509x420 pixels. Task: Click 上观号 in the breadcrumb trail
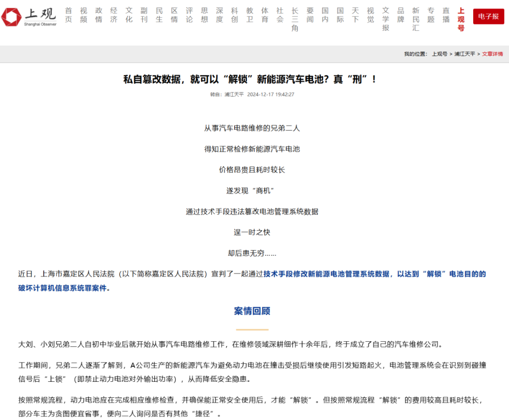click(x=440, y=54)
